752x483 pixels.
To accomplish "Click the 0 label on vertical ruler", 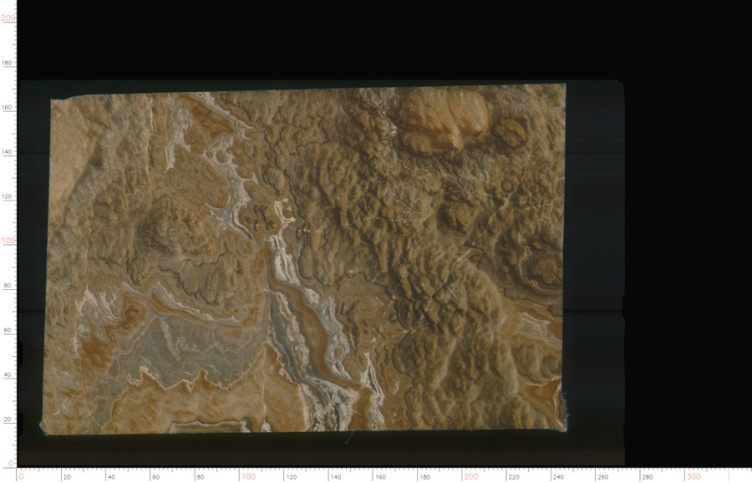I will click(12, 463).
